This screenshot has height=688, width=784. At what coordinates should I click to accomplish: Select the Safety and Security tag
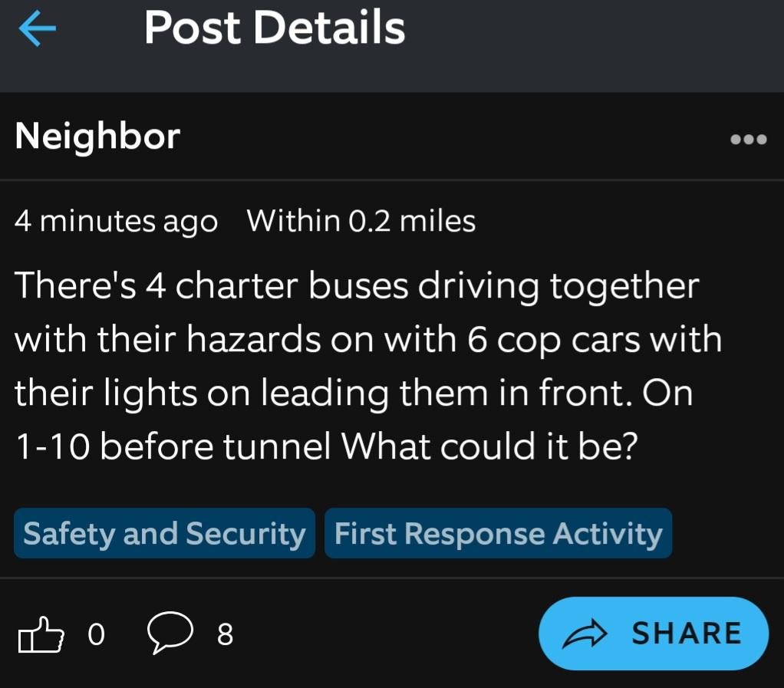(x=164, y=533)
